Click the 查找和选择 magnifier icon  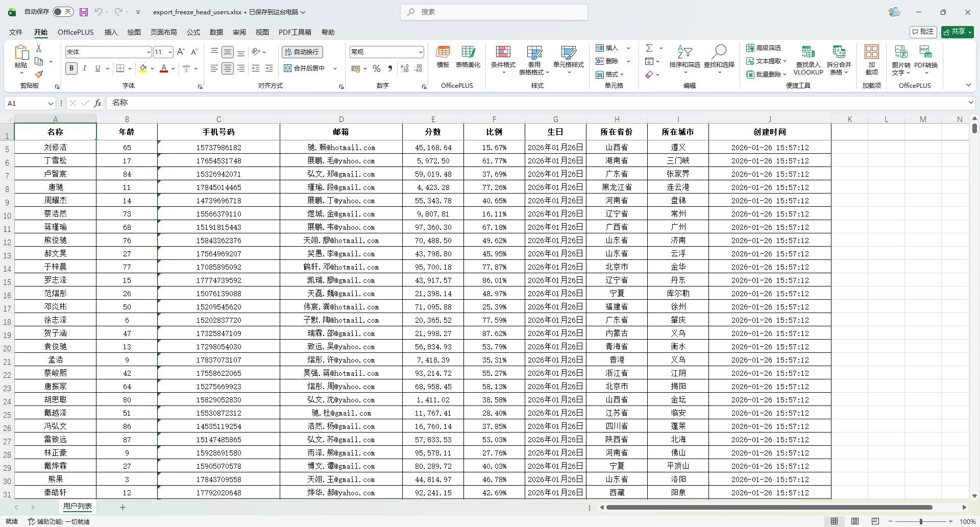tap(719, 52)
